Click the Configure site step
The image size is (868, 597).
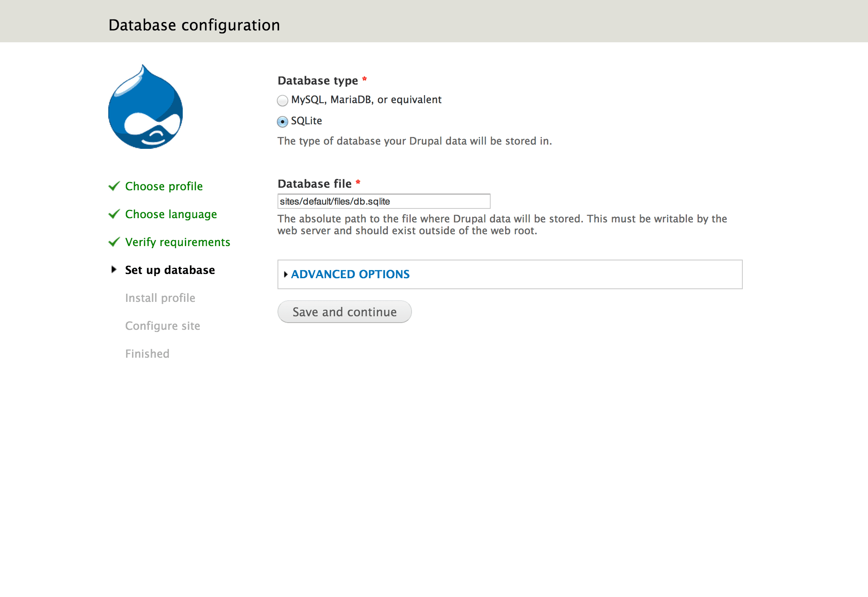click(x=162, y=326)
